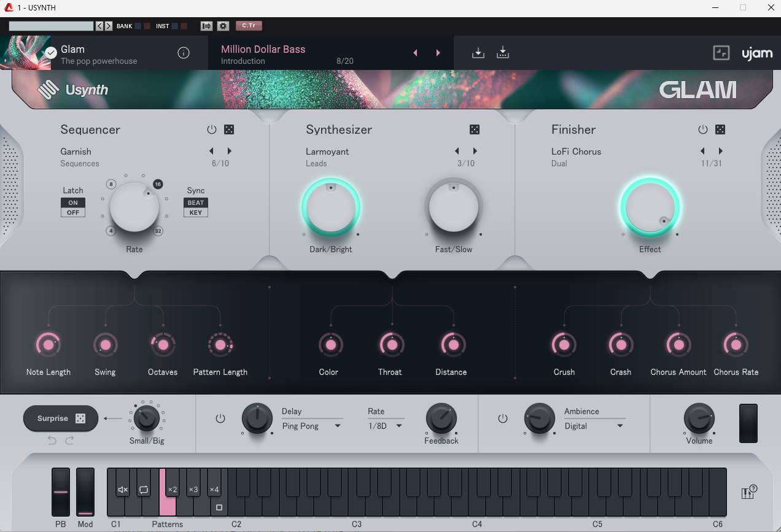Select next Synthesizer sound arrow
The image size is (781, 532).
[475, 151]
